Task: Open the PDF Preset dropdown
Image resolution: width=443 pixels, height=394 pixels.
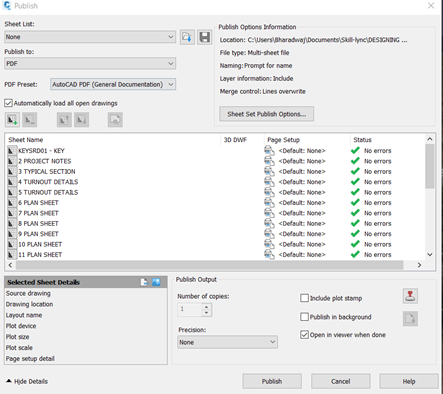Action: (x=113, y=84)
